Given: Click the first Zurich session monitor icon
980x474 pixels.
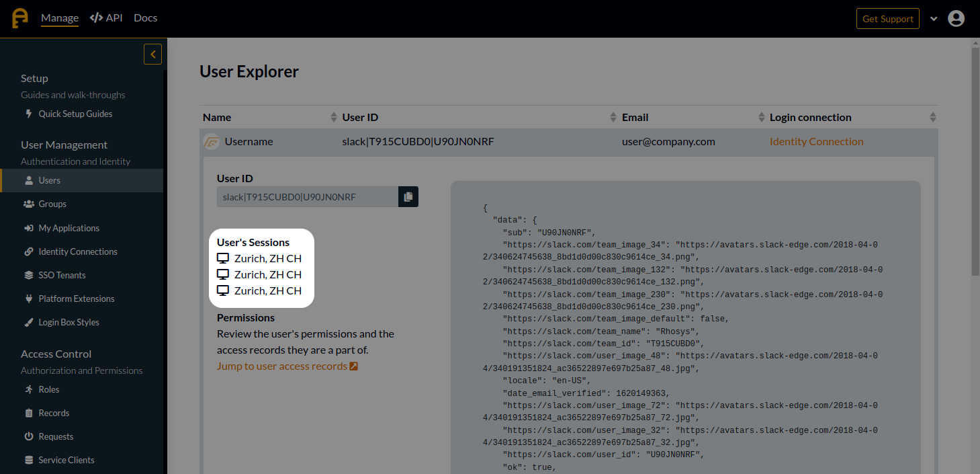Looking at the screenshot, I should coord(223,258).
